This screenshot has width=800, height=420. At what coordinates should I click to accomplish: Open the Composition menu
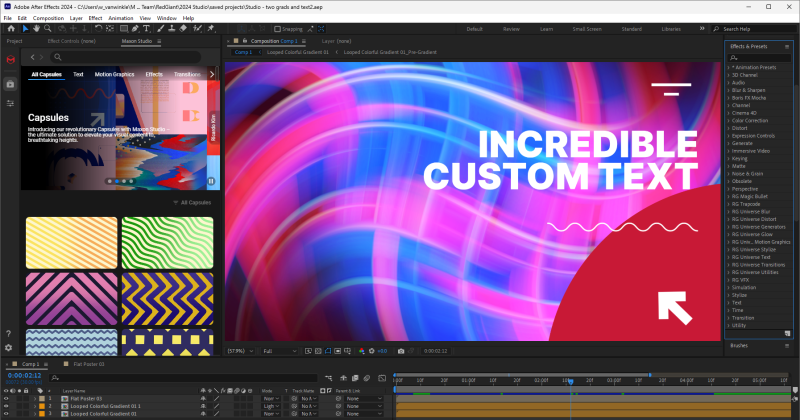pos(48,18)
